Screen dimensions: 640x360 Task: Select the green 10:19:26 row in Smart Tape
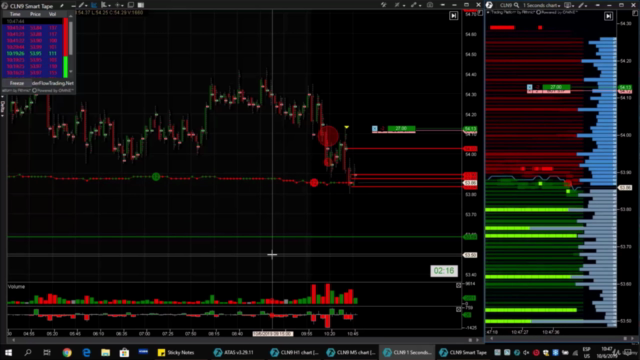coord(32,53)
